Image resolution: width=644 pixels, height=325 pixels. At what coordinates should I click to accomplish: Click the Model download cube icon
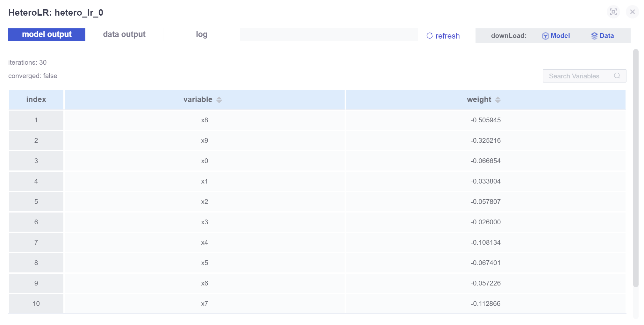coord(545,36)
